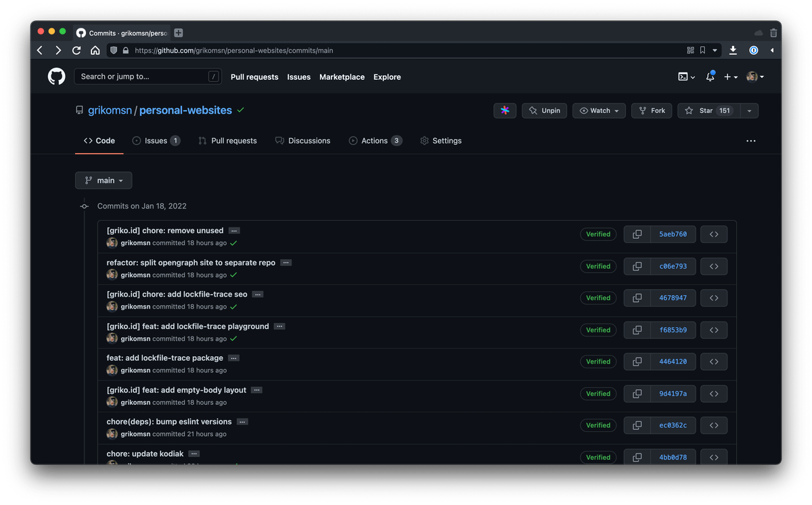This screenshot has height=505, width=812.
Task: Star the personal-websites repository
Action: (709, 110)
